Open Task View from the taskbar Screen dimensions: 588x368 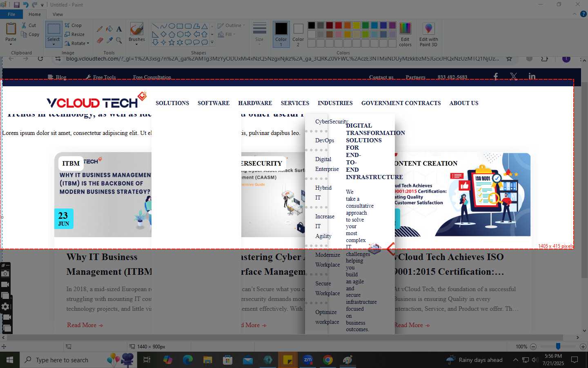coord(147,360)
